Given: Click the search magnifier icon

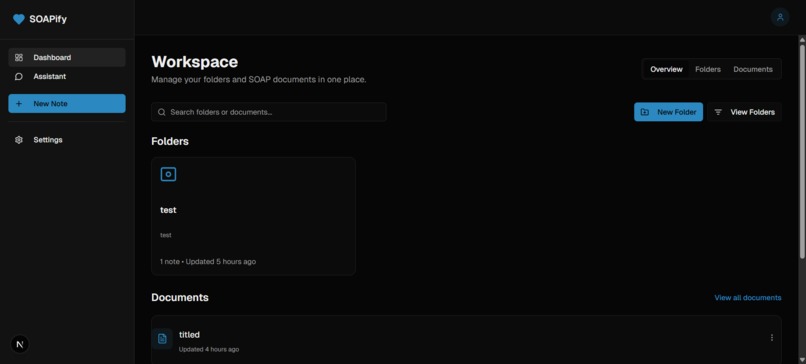Looking at the screenshot, I should click(x=161, y=112).
